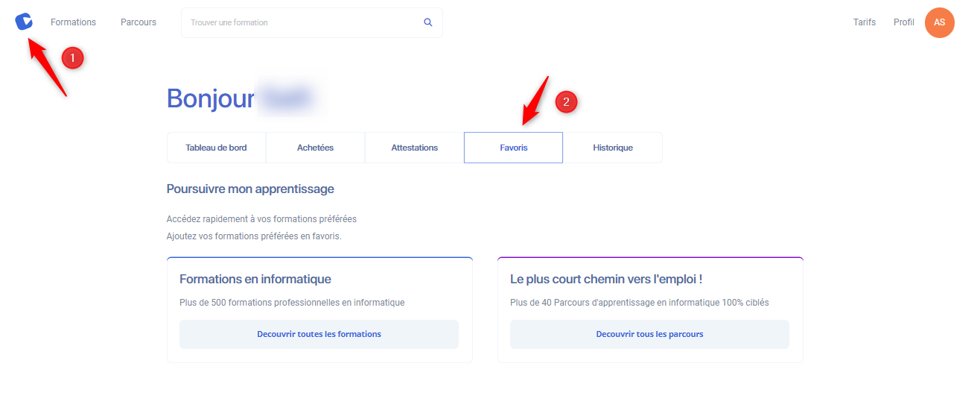Screen dimensions: 980x416
Task: Select the Achetées tab
Action: 315,148
